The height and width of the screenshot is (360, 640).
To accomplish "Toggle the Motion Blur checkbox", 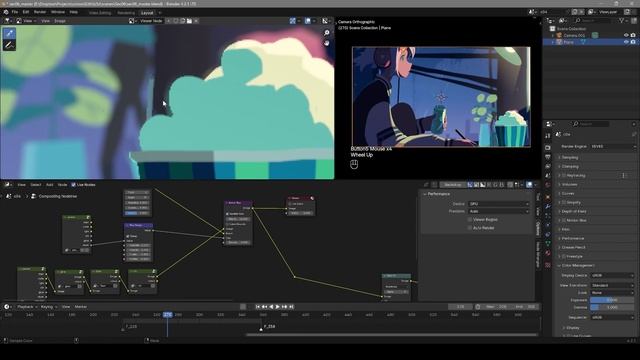I will pos(564,220).
